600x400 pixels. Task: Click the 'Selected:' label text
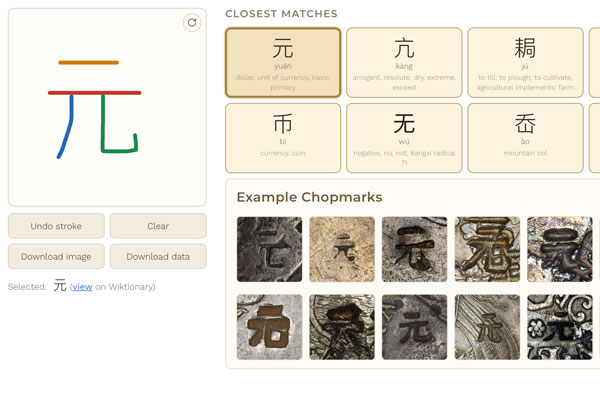pyautogui.click(x=27, y=287)
